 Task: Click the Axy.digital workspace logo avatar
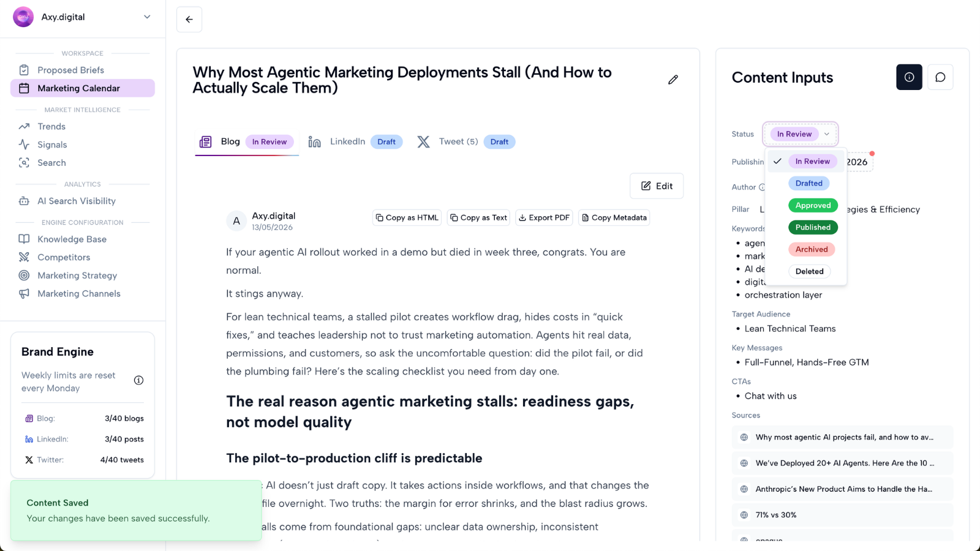pyautogui.click(x=23, y=17)
